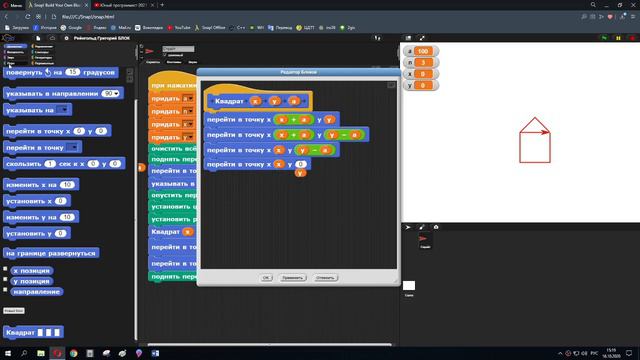This screenshot has width=640, height=360.
Task: Open direction dropdown of 'указывать в направлении'
Action: click(117, 93)
